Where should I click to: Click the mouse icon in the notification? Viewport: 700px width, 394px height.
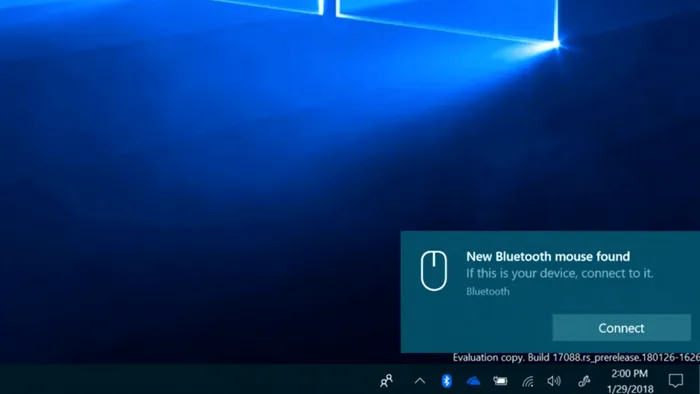[433, 271]
